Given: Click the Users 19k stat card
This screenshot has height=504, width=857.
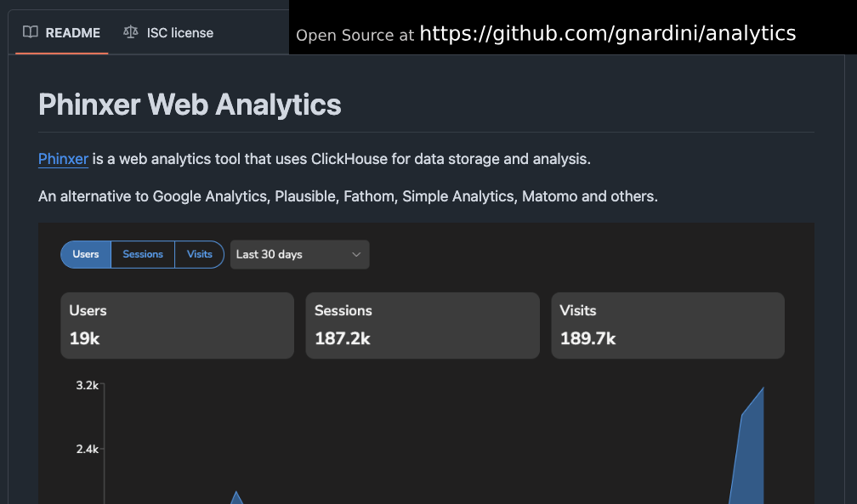Looking at the screenshot, I should pos(177,326).
